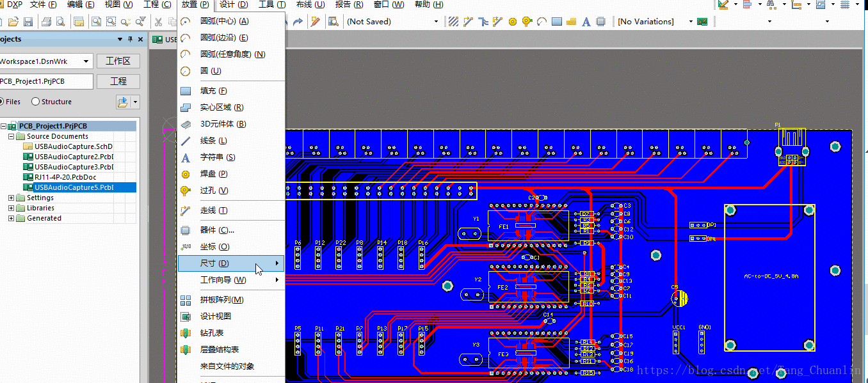
Task: Collapse the Source Documents folder
Action: (12, 136)
